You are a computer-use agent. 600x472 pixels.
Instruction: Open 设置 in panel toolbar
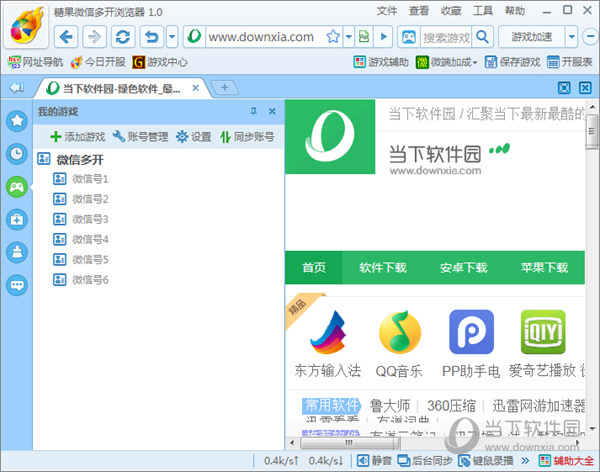[x=194, y=136]
